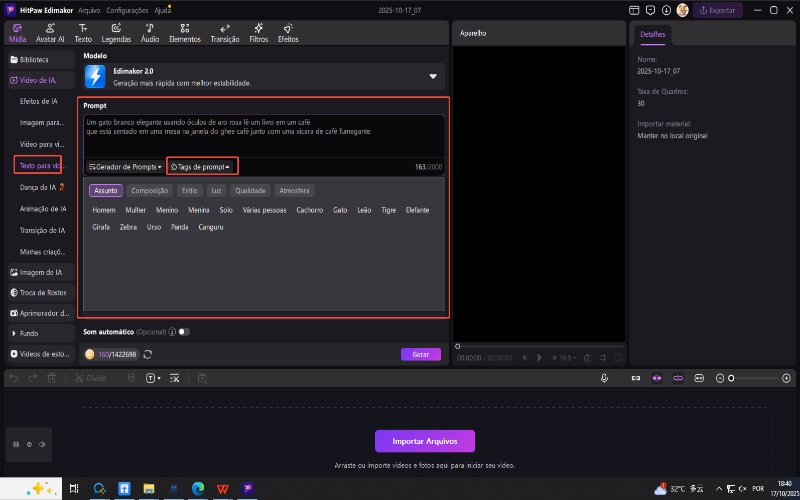
Task: Add the Panda subject tag
Action: coord(180,227)
